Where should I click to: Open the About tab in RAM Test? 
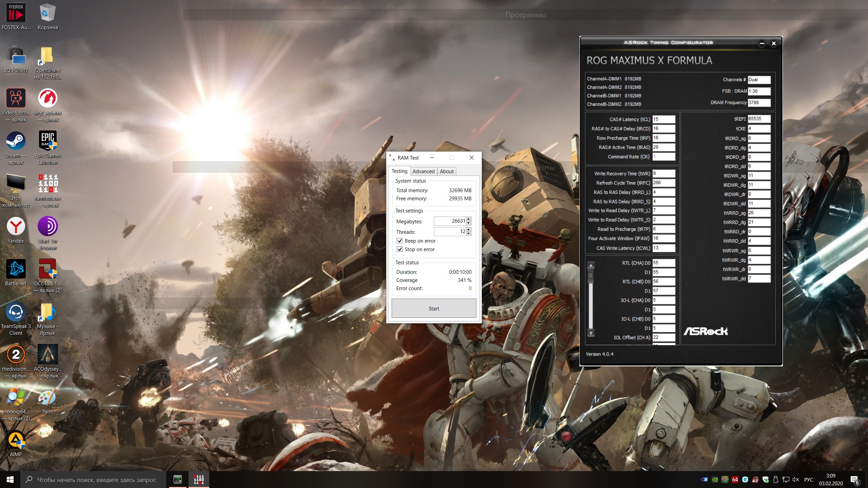coord(446,171)
